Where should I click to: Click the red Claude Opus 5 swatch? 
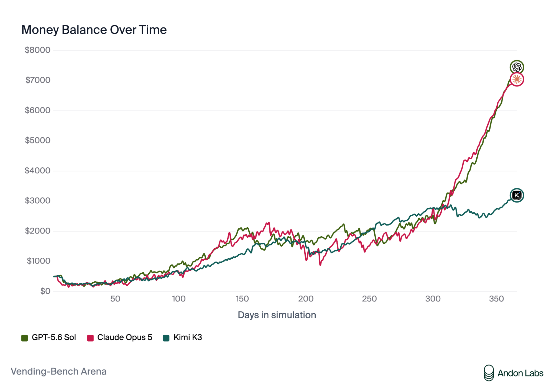pos(90,338)
